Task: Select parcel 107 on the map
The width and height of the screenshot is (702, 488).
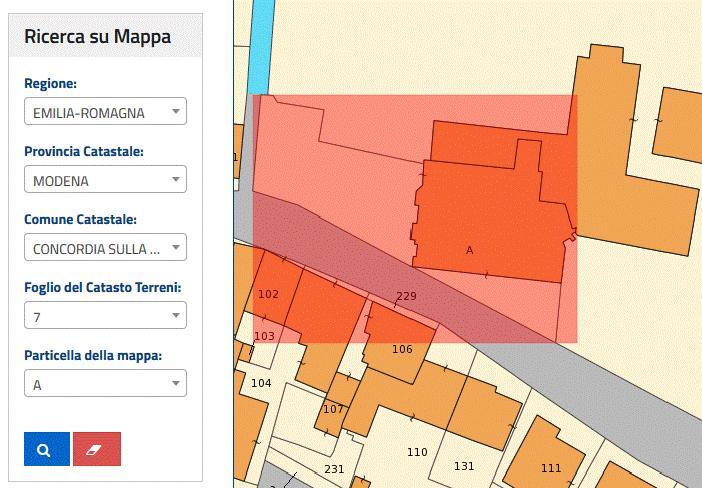Action: pyautogui.click(x=333, y=409)
